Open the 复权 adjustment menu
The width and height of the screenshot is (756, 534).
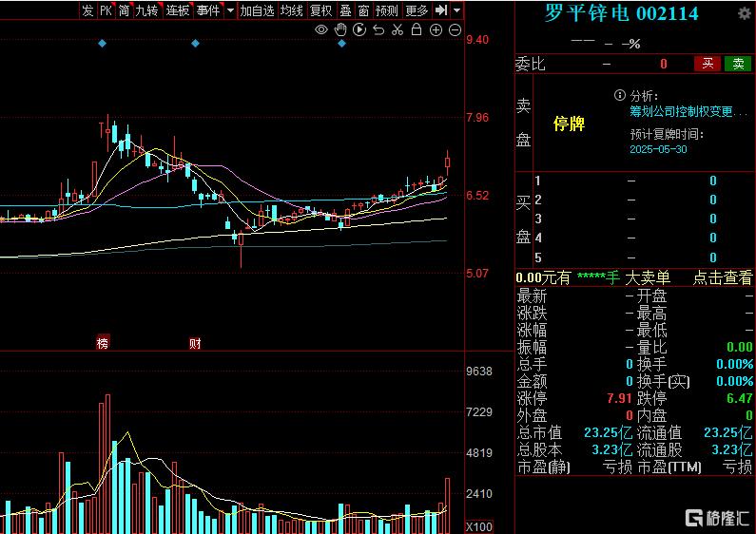[x=321, y=10]
